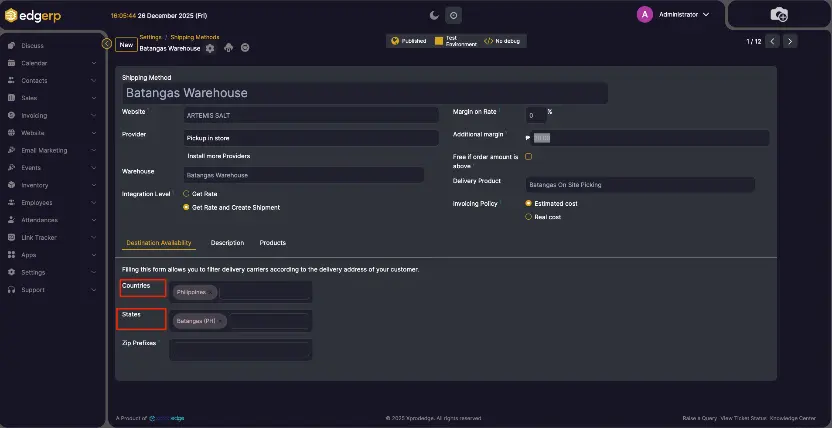Switch to the Description tab
Screen dimensions: 832x428
227,243
